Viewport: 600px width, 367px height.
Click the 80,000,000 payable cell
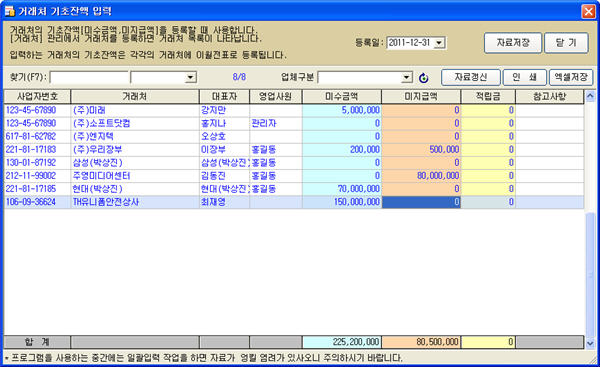pos(421,176)
